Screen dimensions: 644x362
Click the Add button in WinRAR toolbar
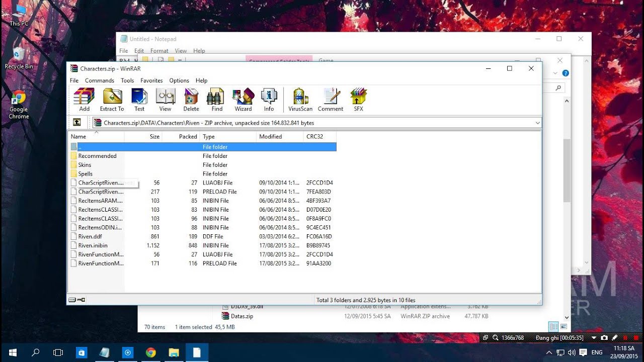click(x=84, y=100)
